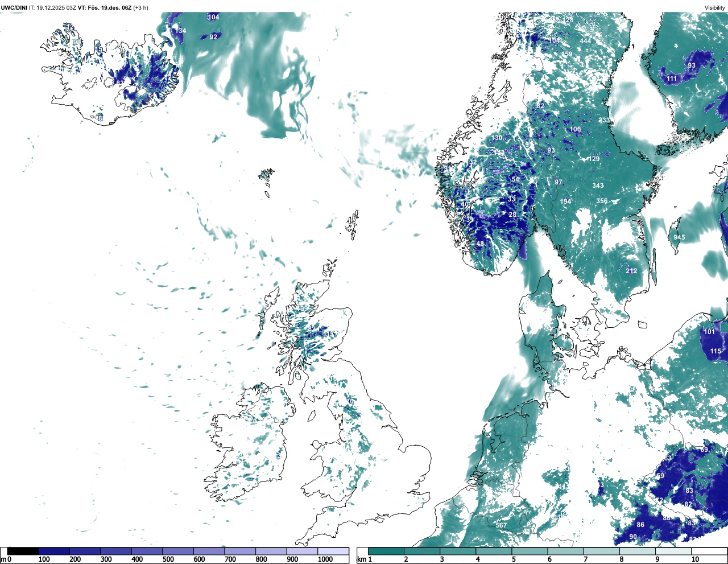
Task: Click the '90' visibility value in the southeast
Action: (633, 537)
